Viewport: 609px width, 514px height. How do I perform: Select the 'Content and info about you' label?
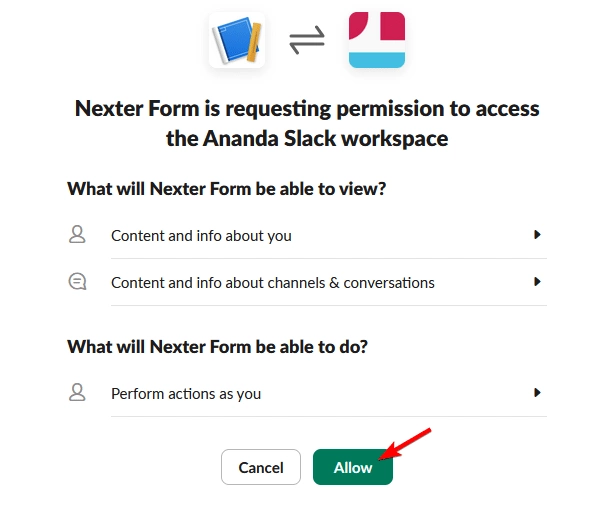[201, 236]
